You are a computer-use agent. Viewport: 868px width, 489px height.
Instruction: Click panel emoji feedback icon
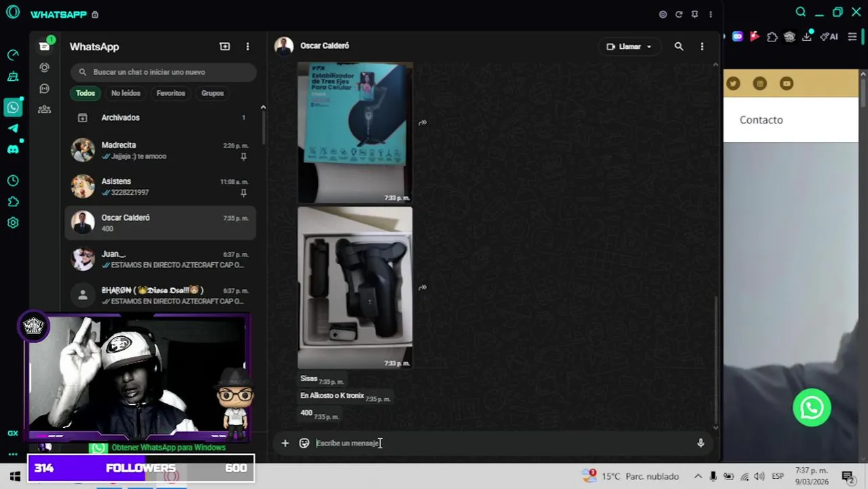point(663,14)
